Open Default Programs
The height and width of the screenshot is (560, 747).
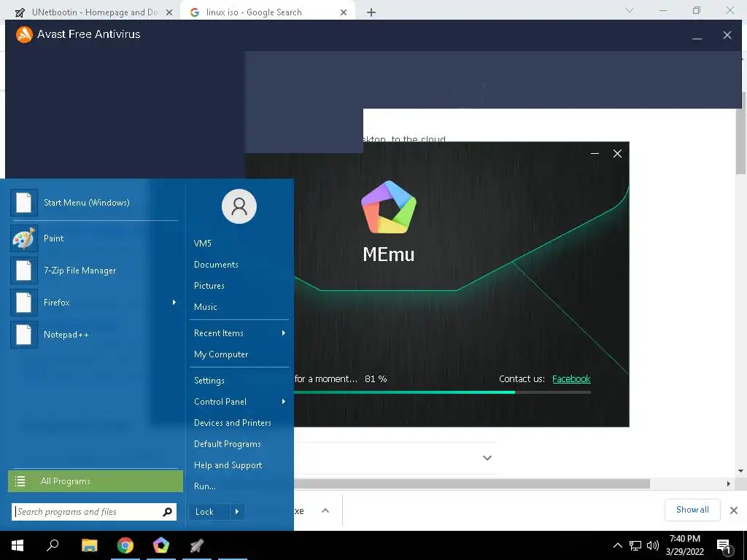point(228,444)
